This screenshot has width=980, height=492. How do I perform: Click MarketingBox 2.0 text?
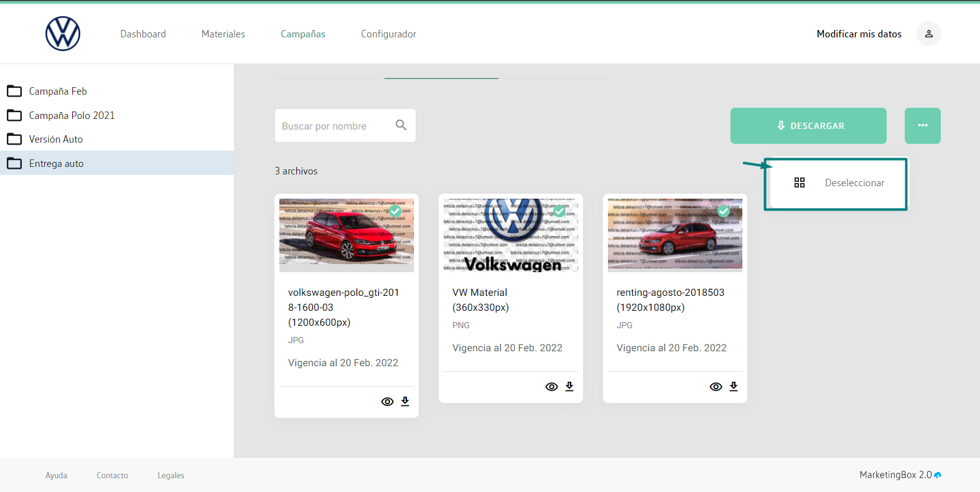pos(895,475)
